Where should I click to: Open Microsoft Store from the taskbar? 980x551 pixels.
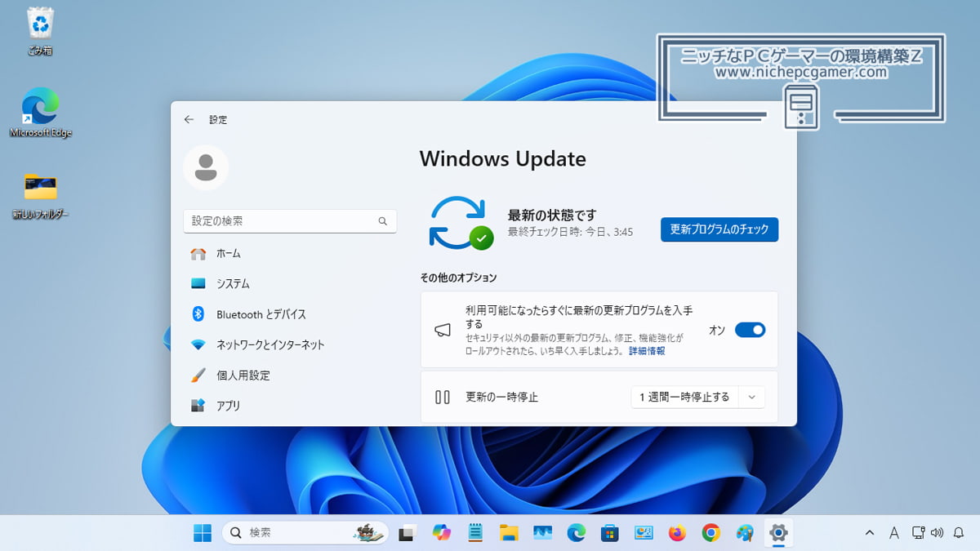click(610, 533)
